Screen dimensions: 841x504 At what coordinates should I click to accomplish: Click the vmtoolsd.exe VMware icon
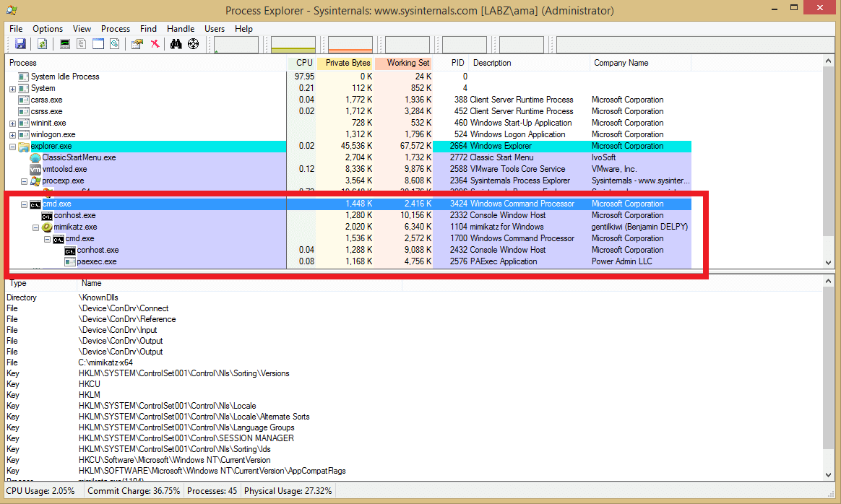35,169
